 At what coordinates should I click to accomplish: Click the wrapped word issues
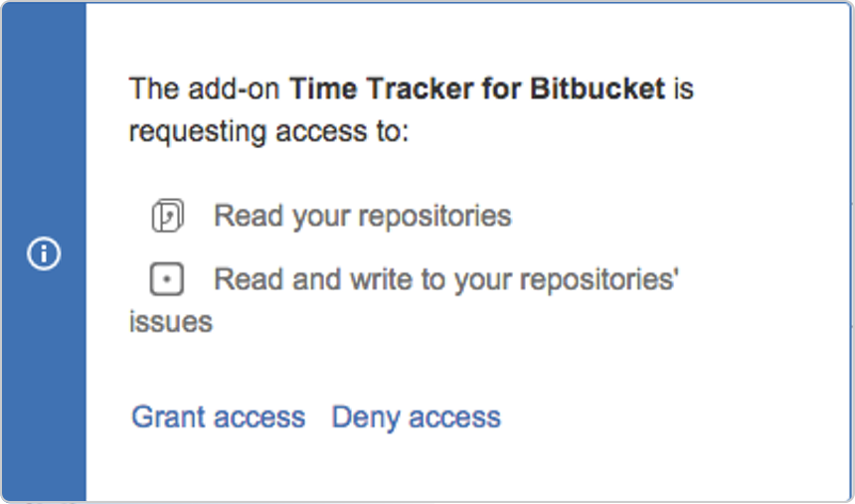[171, 322]
